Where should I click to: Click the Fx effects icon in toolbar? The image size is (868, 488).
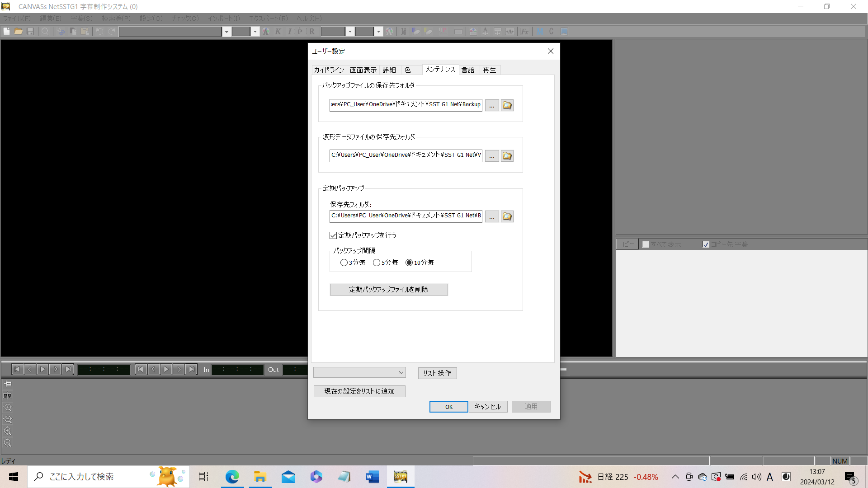(x=524, y=31)
